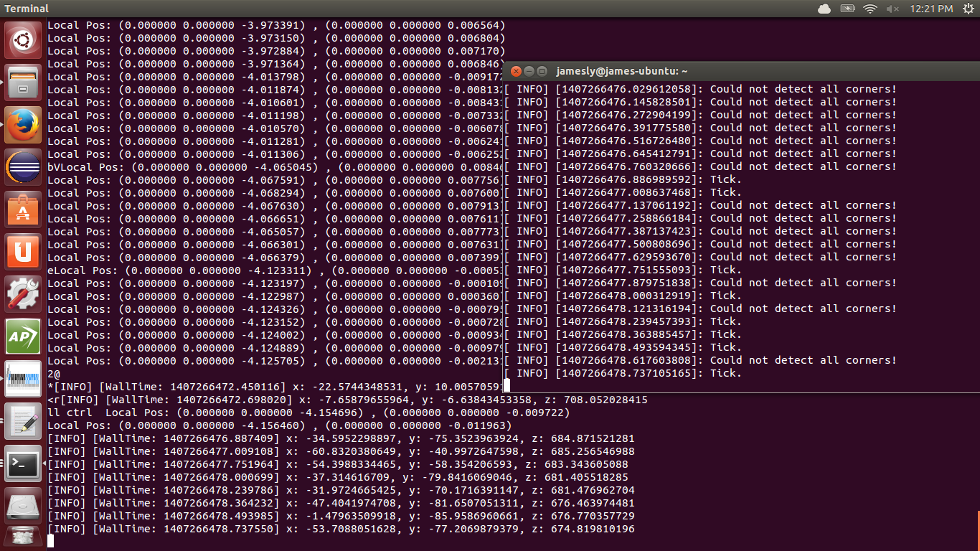Click the Tick line stamped 1407266478.000312919
The image size is (980, 551).
[x=623, y=296]
